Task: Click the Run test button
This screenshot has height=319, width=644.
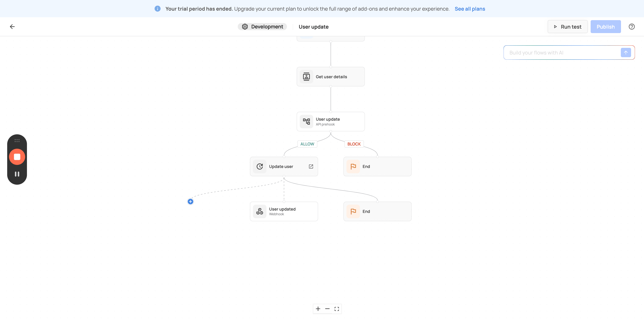Action: coord(567,26)
